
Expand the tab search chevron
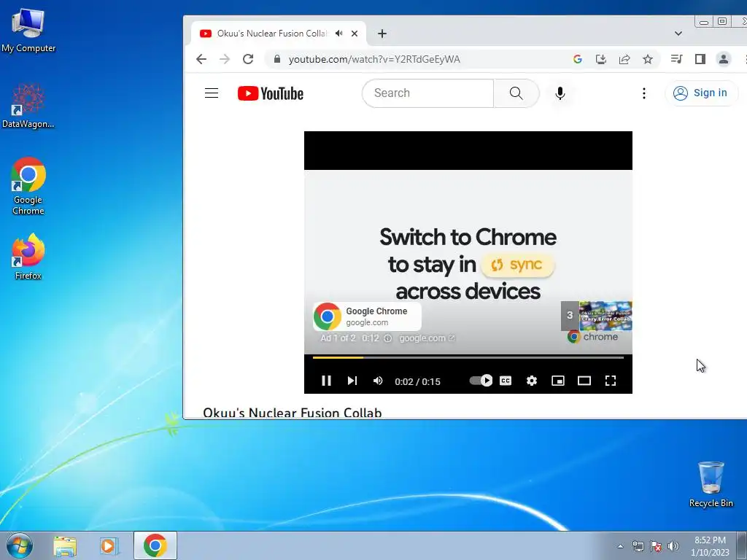[x=678, y=34]
